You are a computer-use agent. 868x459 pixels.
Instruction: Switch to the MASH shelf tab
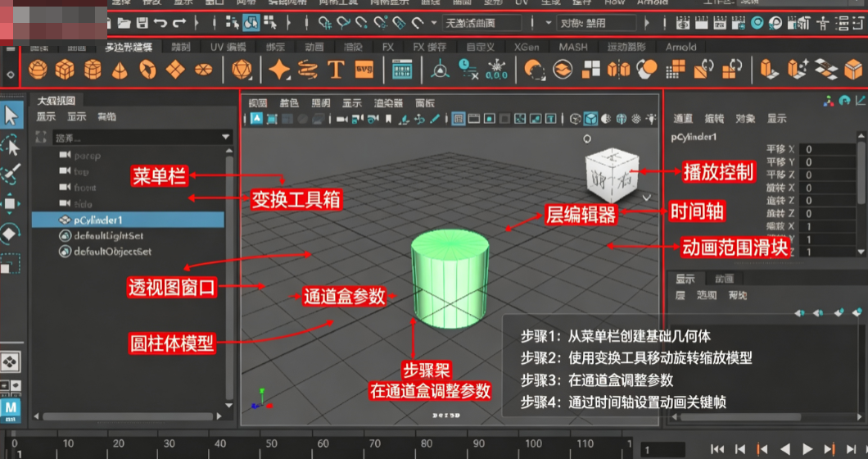tap(573, 47)
